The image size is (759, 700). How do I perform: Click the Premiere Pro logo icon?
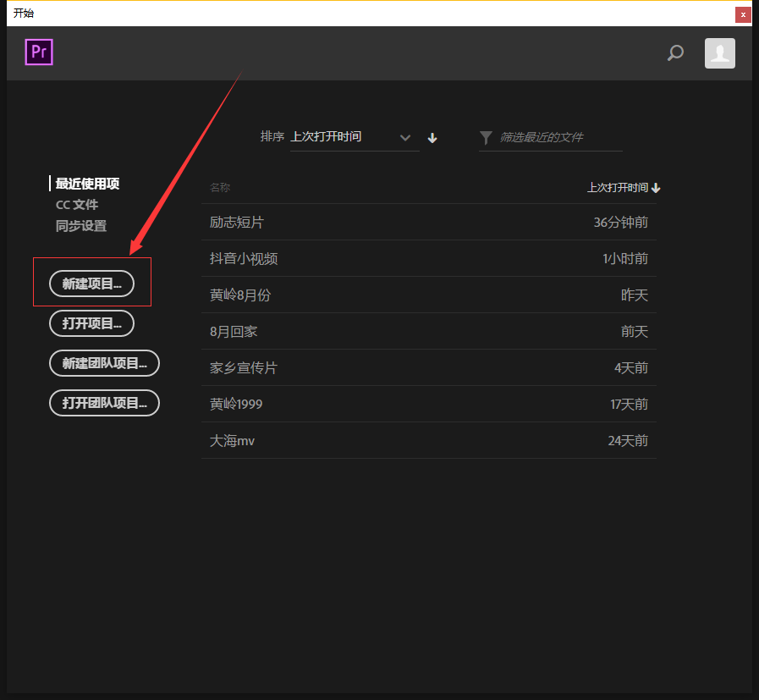click(x=39, y=52)
